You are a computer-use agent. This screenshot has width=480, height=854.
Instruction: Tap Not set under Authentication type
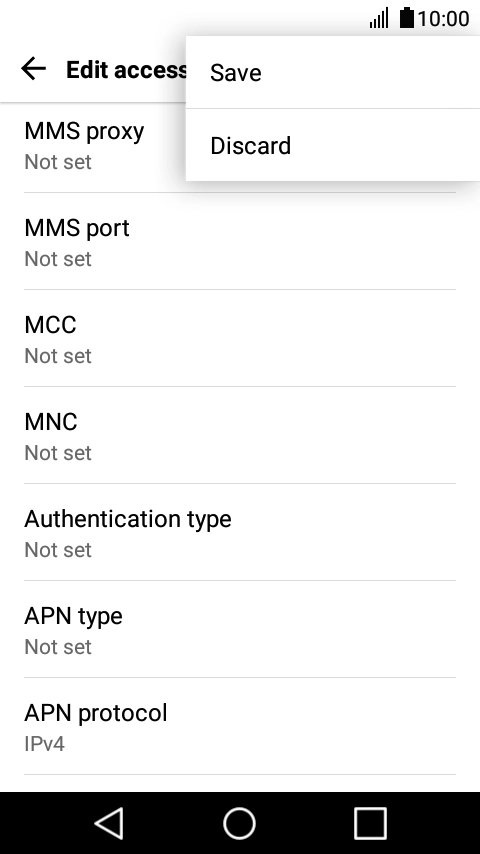tap(58, 550)
